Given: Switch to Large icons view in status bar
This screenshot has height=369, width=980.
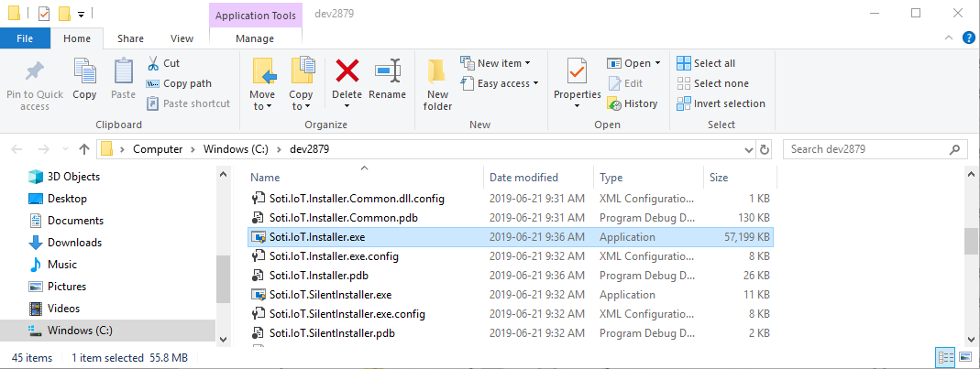Looking at the screenshot, I should [965, 358].
